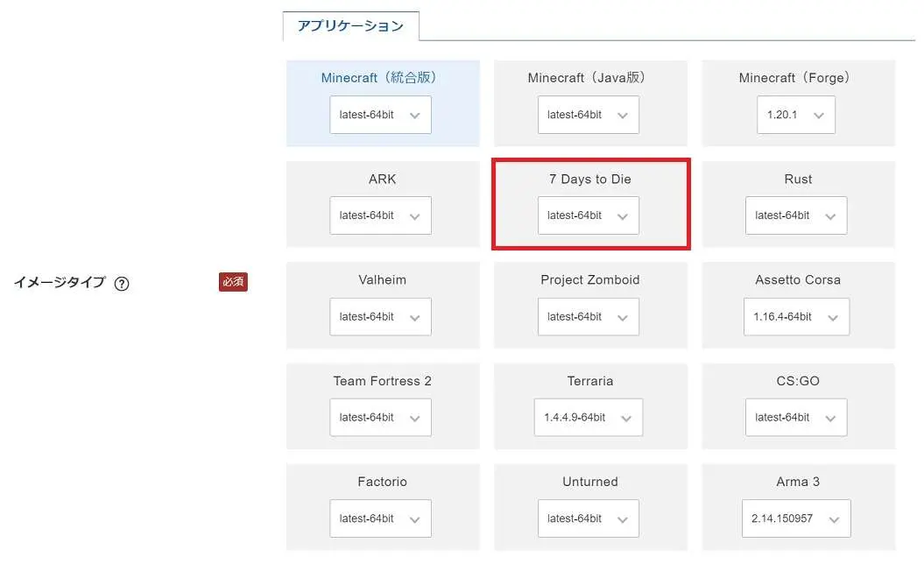Open the Minecraft（Forge） 1.20.1 version dropdown
The image size is (924, 564).
[795, 115]
